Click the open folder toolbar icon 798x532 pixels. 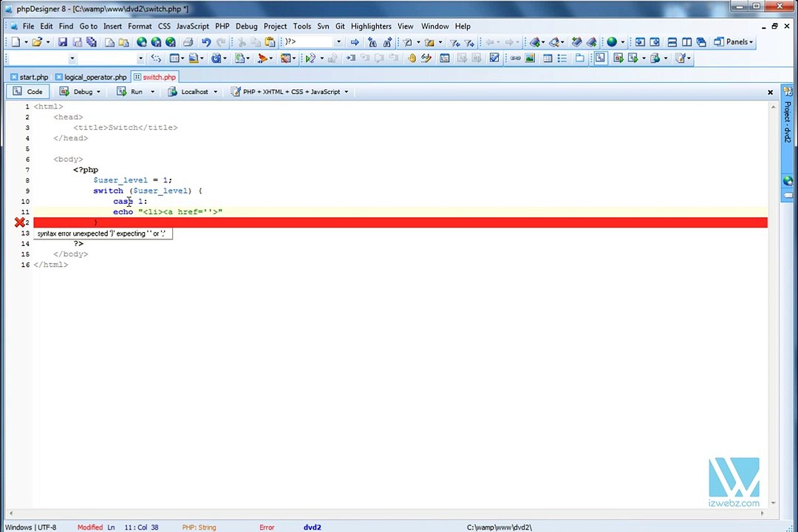click(x=37, y=42)
